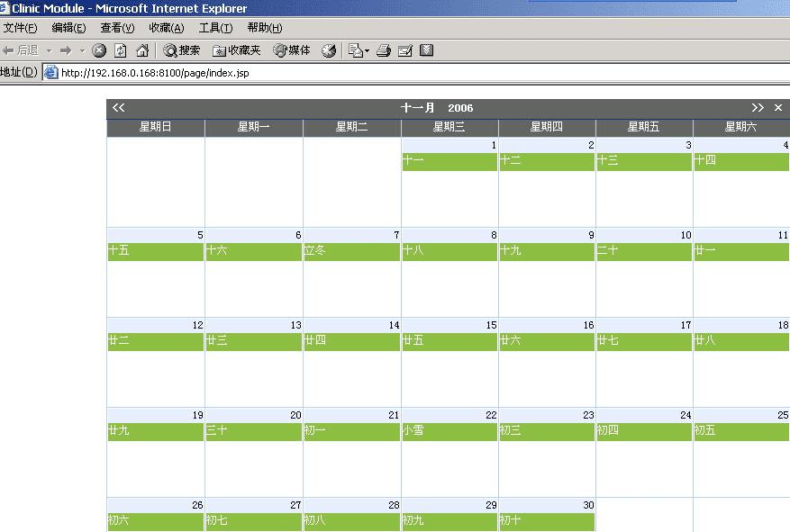Click the 星期一 column header
The width and height of the screenshot is (790, 532).
(253, 127)
